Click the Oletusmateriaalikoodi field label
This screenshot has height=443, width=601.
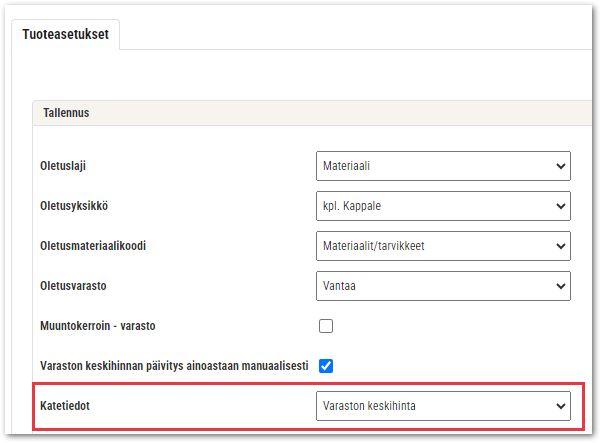[x=93, y=246]
